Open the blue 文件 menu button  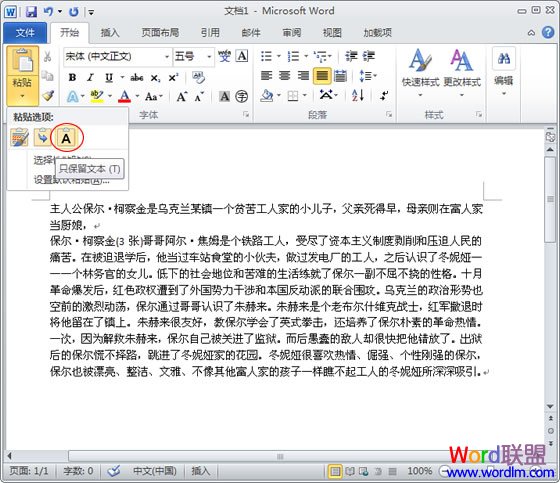coord(25,33)
